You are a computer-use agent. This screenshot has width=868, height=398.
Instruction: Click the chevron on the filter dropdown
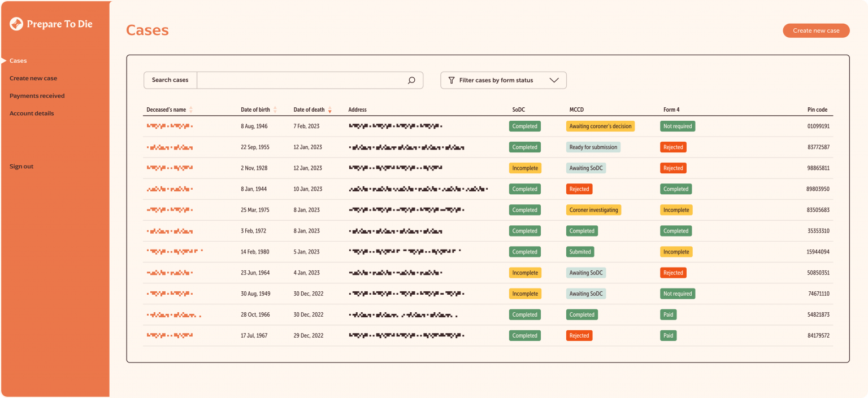click(554, 80)
